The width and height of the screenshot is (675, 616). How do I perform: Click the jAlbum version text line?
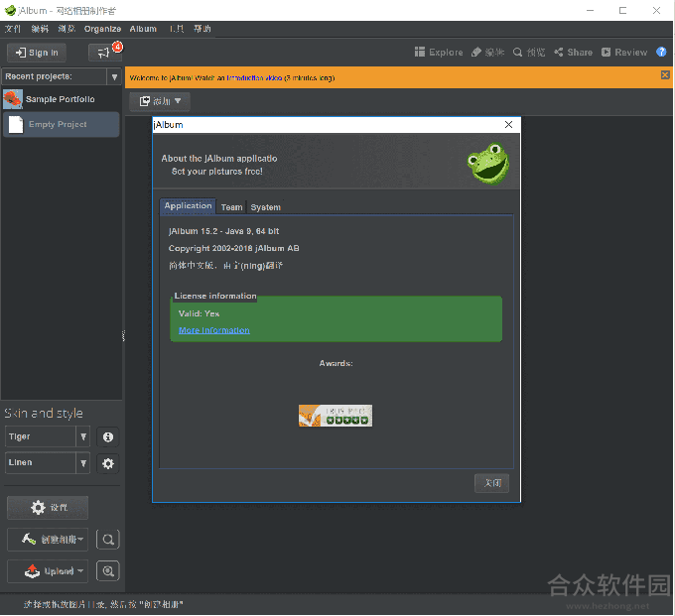(224, 231)
